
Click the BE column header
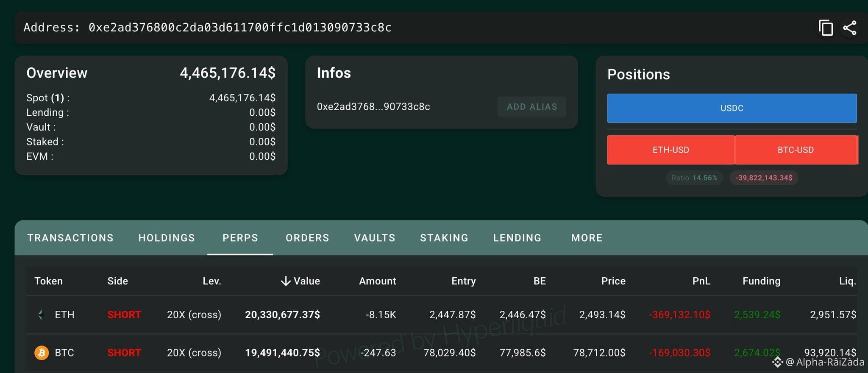(540, 281)
